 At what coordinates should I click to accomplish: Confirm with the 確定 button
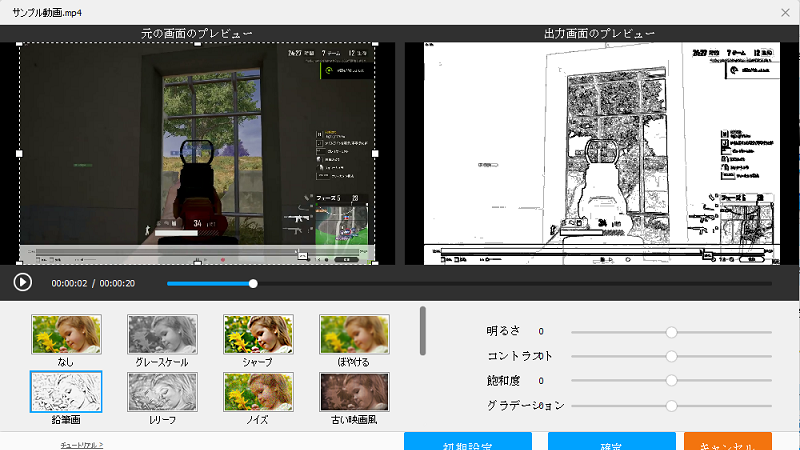(x=612, y=442)
